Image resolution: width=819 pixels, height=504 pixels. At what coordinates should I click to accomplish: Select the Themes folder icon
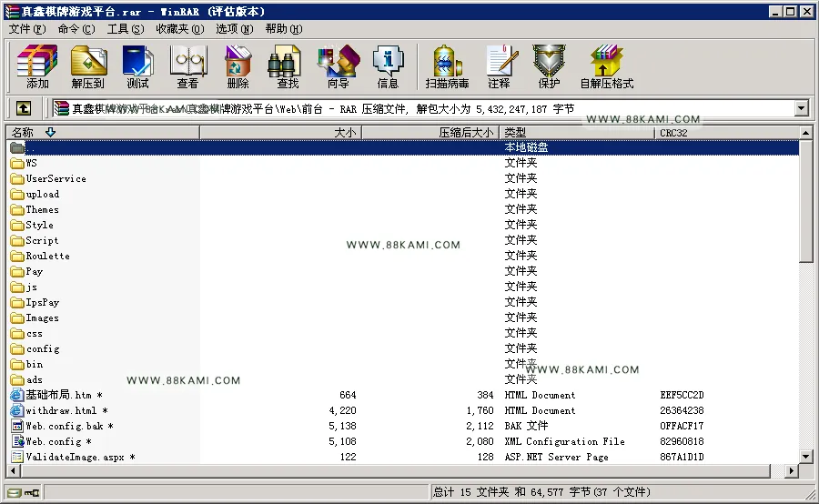click(x=17, y=209)
